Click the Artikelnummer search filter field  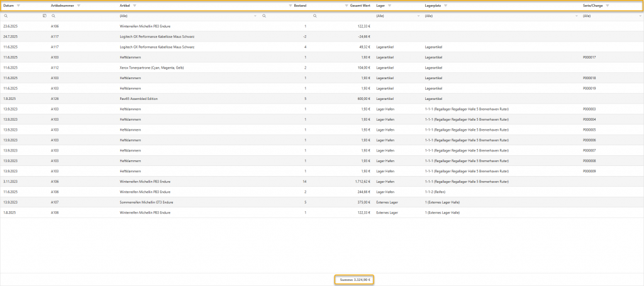[x=85, y=16]
